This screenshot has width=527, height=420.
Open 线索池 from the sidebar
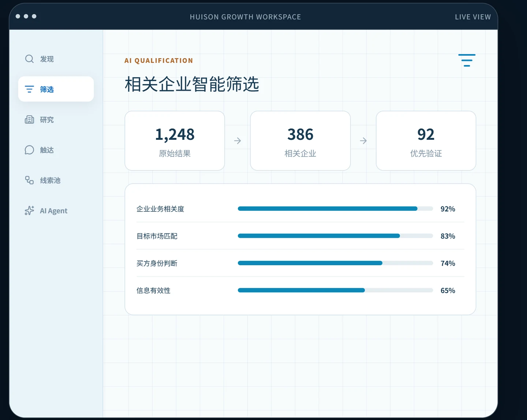click(x=56, y=180)
